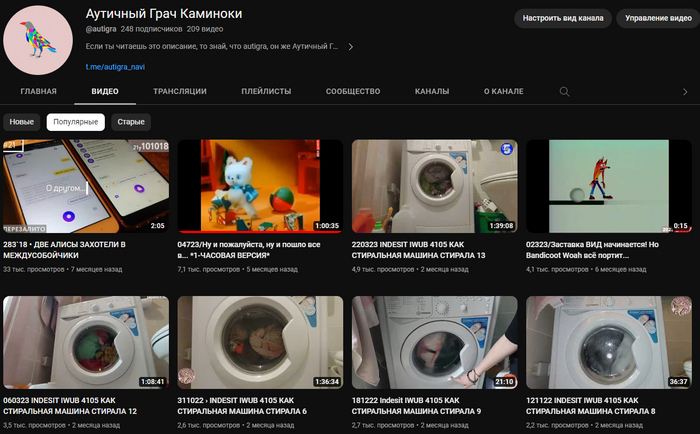Open the ДВЕ АЛИСЫ video thumbnail
Viewport: 700px width, 434px height.
tap(86, 186)
